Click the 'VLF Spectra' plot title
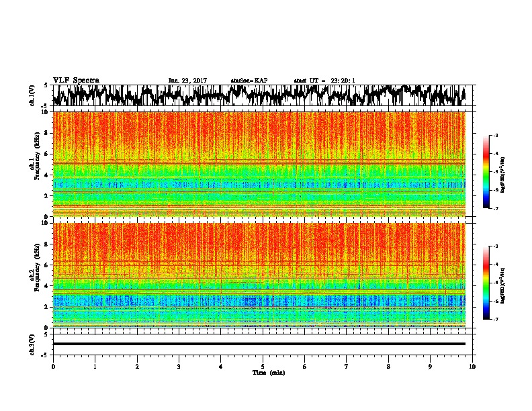 point(76,81)
